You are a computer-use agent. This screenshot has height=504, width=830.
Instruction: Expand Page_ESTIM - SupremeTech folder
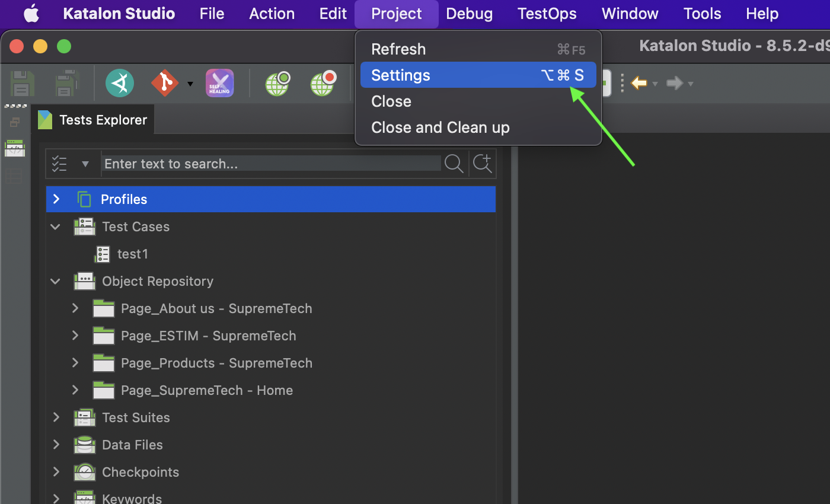pos(75,336)
